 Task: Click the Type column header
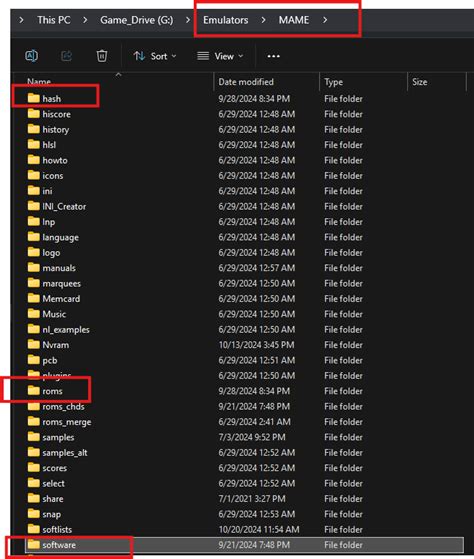[334, 82]
